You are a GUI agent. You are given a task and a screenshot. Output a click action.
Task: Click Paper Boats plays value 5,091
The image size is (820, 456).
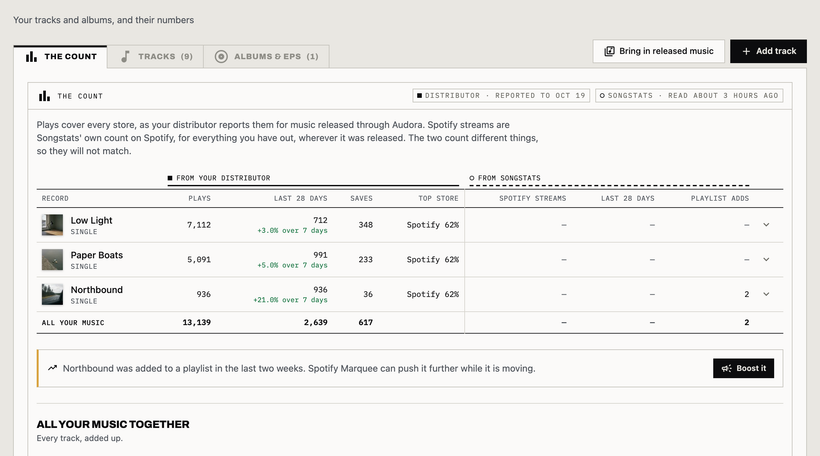199,259
